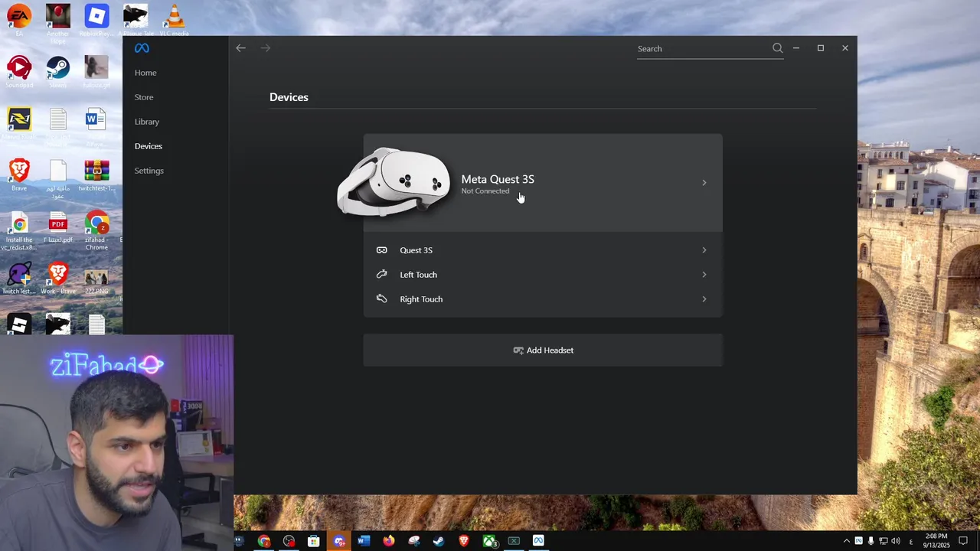Open Xbox app from the taskbar
The width and height of the screenshot is (980, 551).
(488, 541)
